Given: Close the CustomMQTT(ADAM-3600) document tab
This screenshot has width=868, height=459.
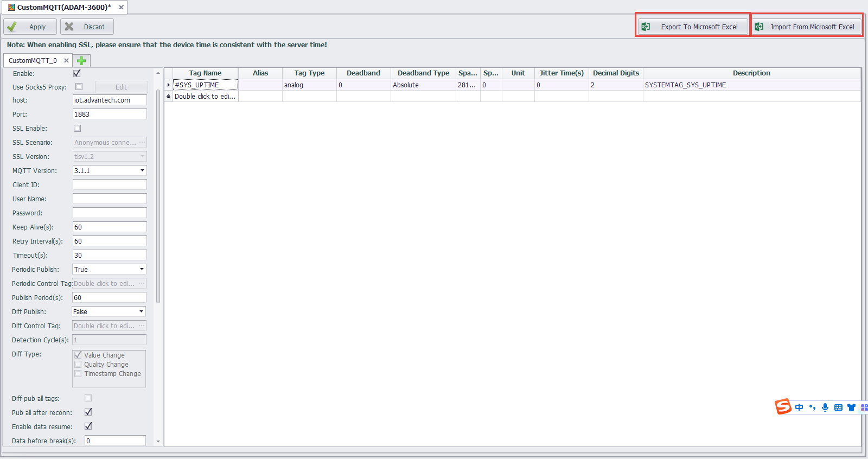Looking at the screenshot, I should pyautogui.click(x=121, y=8).
